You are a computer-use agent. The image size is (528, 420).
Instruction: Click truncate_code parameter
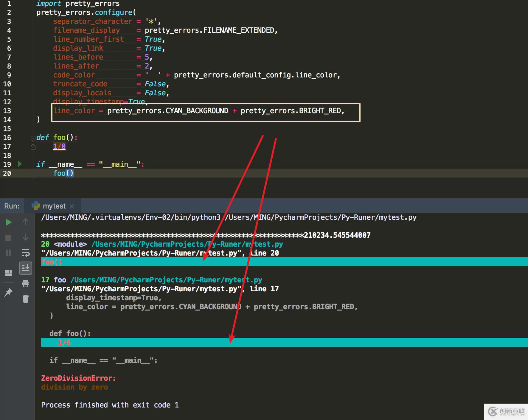(x=80, y=84)
